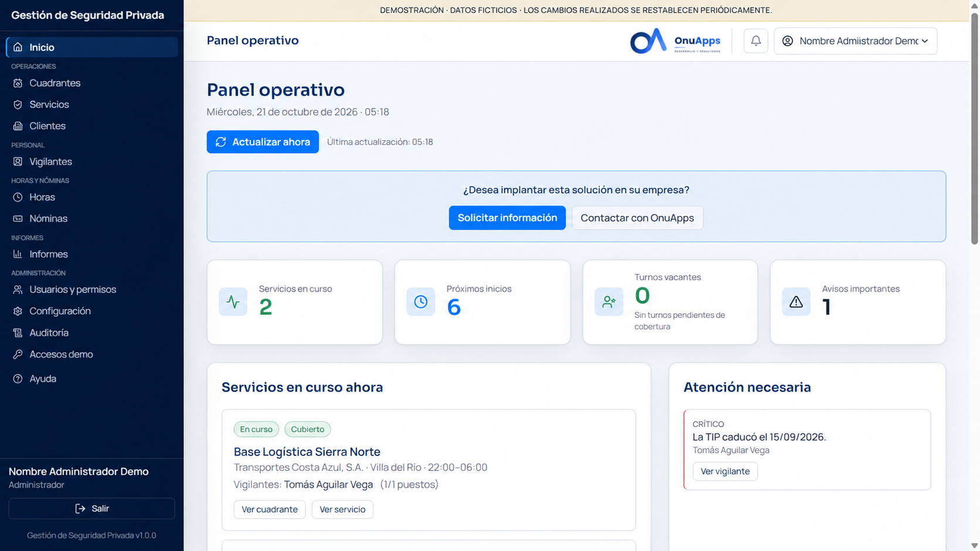Click the OnuApps logo in header
The width and height of the screenshot is (980, 551).
click(x=675, y=41)
